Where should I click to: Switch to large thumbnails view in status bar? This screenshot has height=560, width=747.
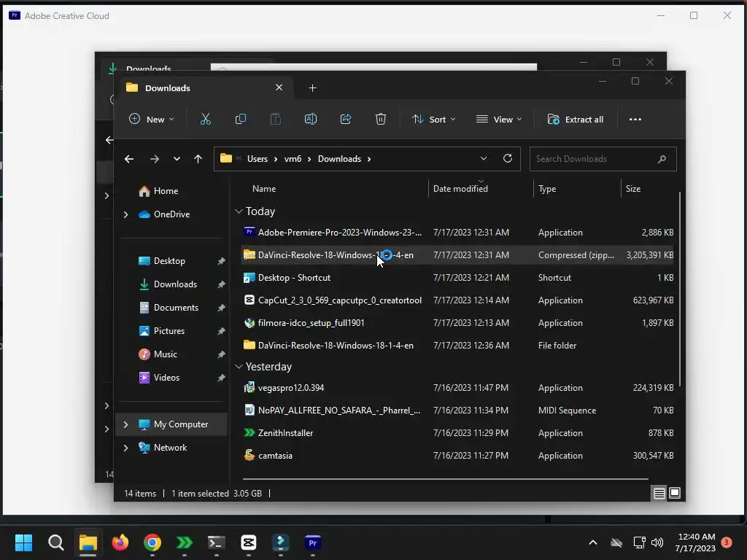pos(675,494)
